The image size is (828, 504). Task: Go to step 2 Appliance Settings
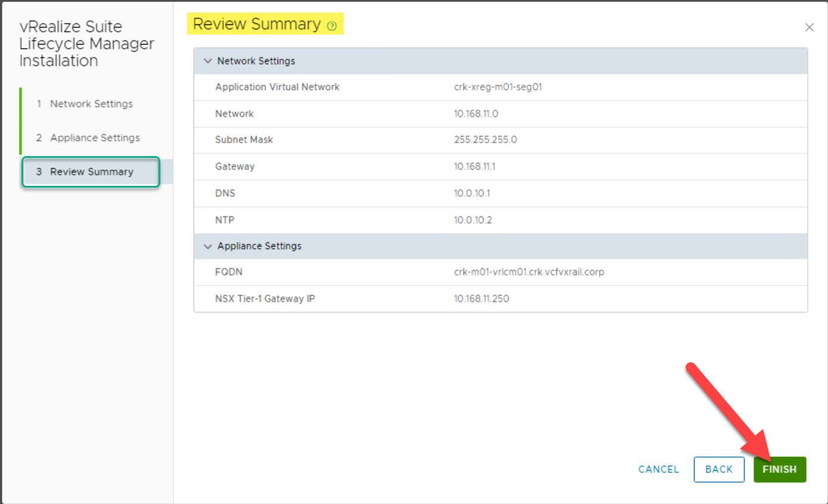click(x=95, y=138)
